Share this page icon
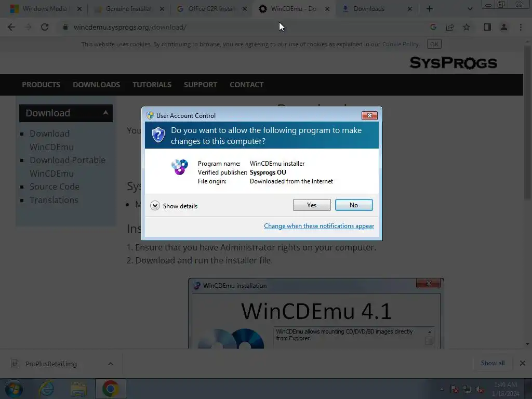Screen dimensions: 532x399 [450, 27]
